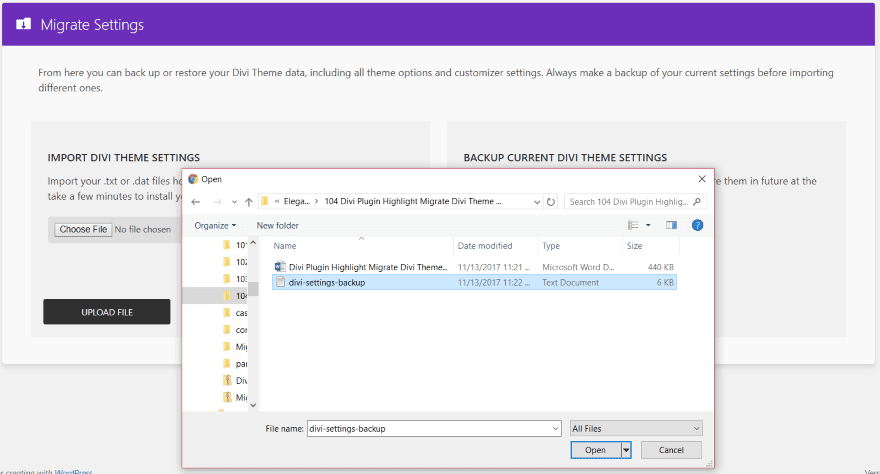Click the blue help question mark icon

[x=697, y=225]
